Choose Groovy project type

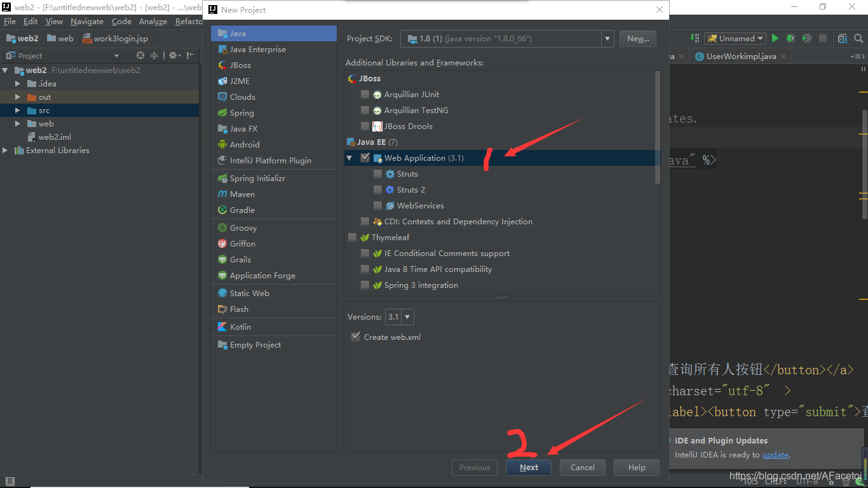(x=274, y=227)
